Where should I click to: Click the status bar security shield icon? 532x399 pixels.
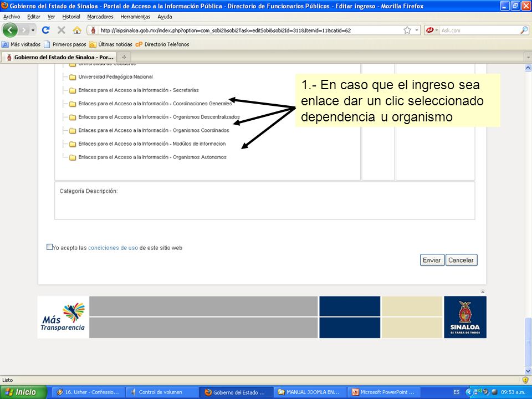pos(525,380)
